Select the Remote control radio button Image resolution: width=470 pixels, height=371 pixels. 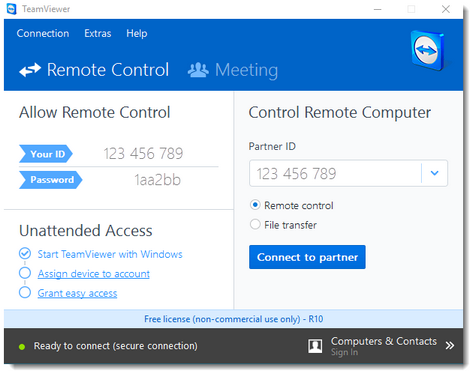[x=255, y=205]
